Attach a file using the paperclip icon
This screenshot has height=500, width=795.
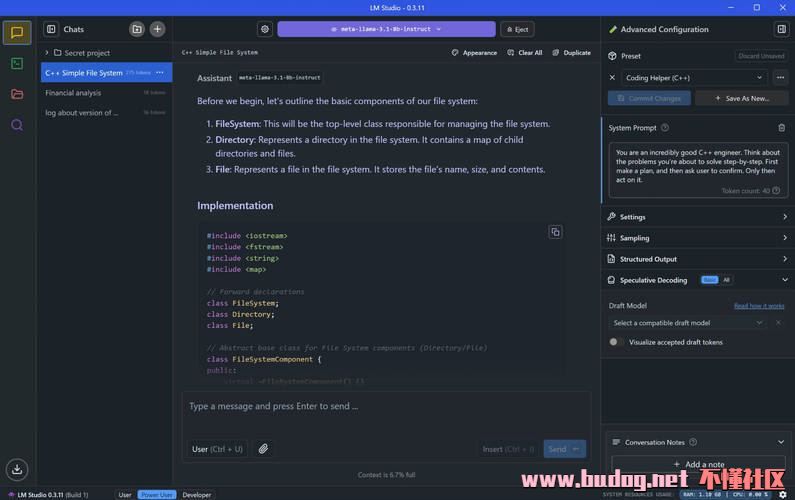263,449
